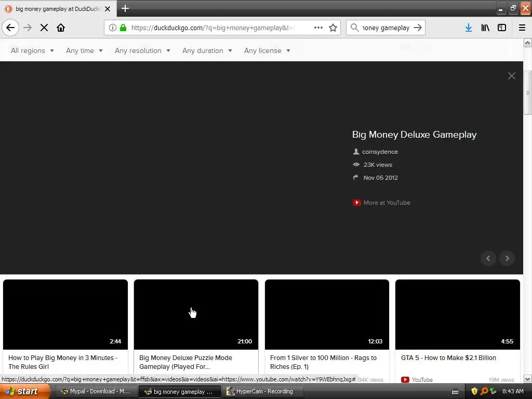Click the security shield tray icon
The height and width of the screenshot is (399, 532).
pos(474,391)
